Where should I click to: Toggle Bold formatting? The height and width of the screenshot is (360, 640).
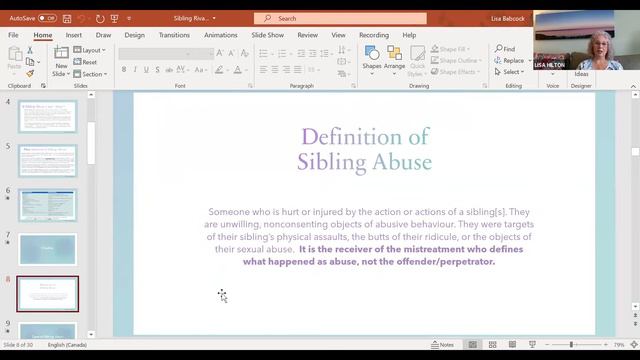[x=124, y=70]
